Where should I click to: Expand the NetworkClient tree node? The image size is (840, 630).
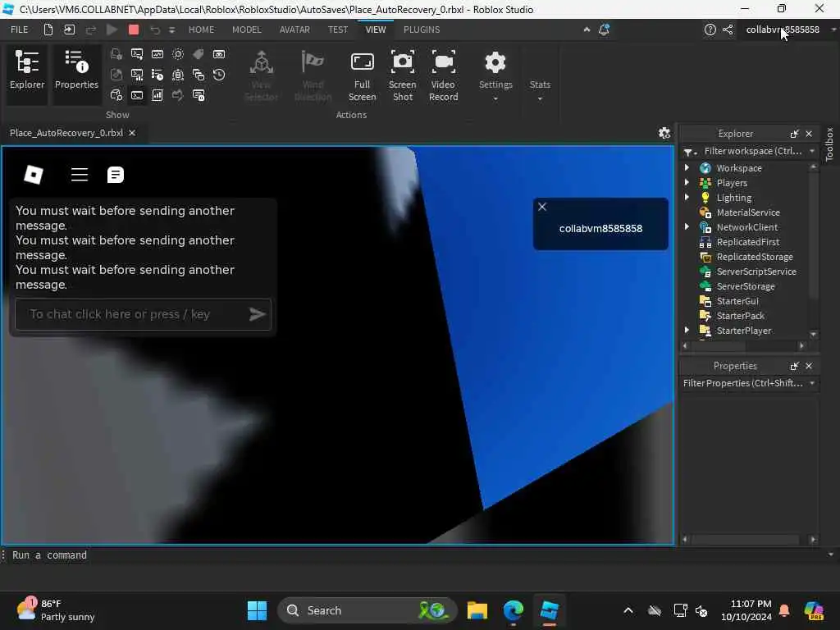click(x=687, y=227)
